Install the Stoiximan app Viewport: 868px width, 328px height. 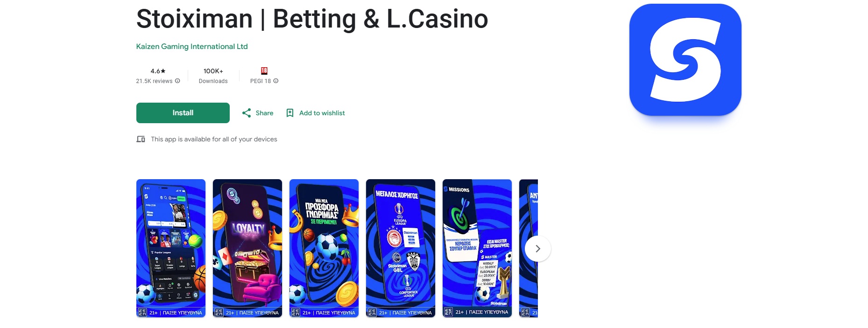click(183, 113)
